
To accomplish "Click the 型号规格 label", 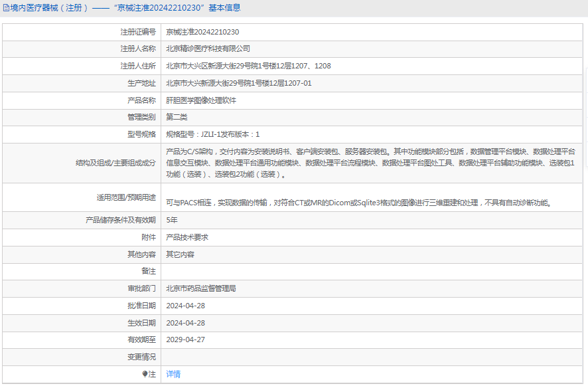I will (141, 134).
